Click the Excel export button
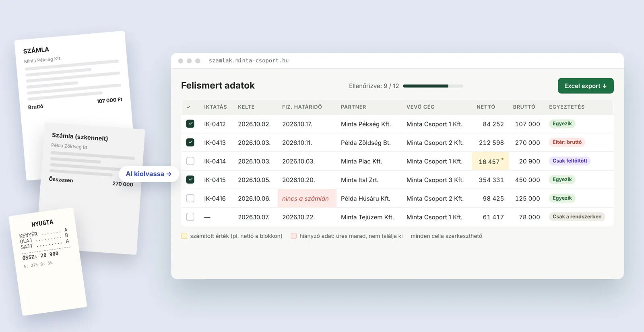 coord(586,86)
